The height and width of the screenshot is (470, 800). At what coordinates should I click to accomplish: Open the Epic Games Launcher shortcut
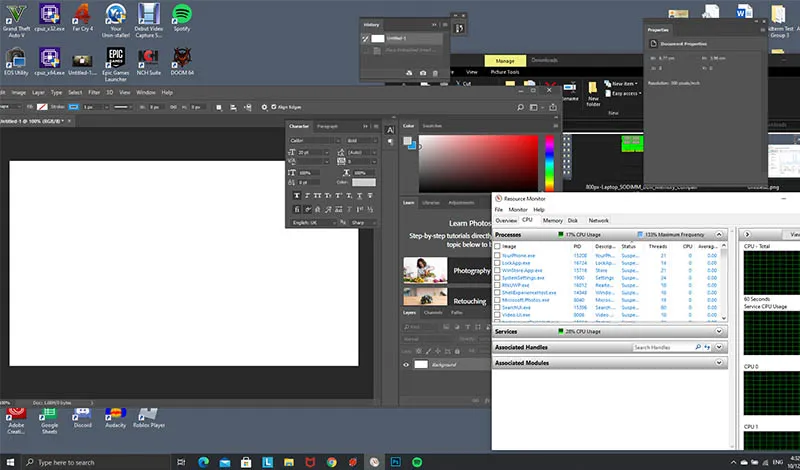[x=116, y=57]
